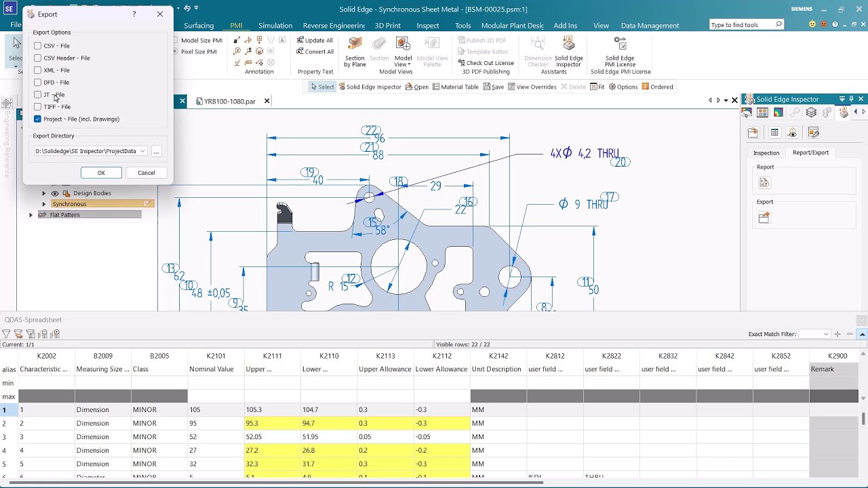Select the Upper Allowance column header
Image resolution: width=868 pixels, height=488 pixels.
click(385, 369)
